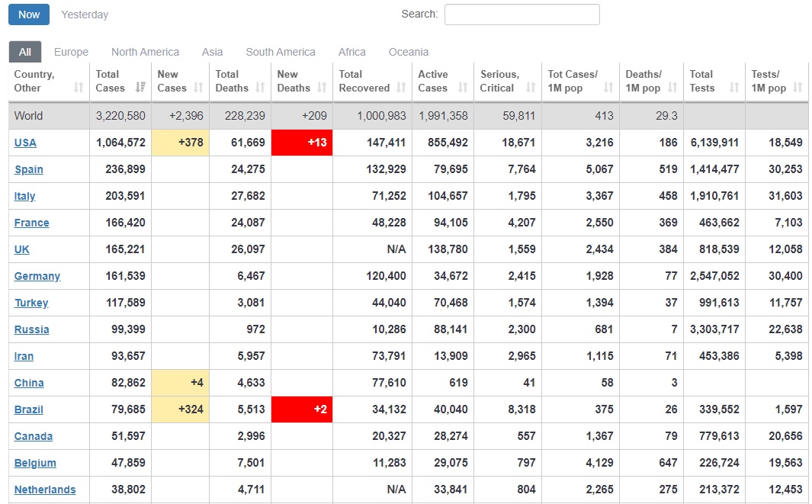Open the USA country link

coord(25,143)
